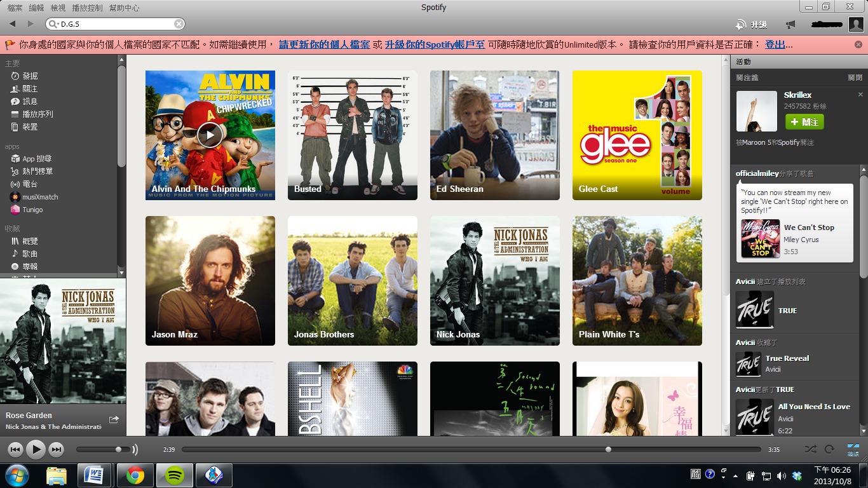Screen dimensions: 868x488
Task: Open App 搜尋 in the sidebar
Action: (x=32, y=158)
